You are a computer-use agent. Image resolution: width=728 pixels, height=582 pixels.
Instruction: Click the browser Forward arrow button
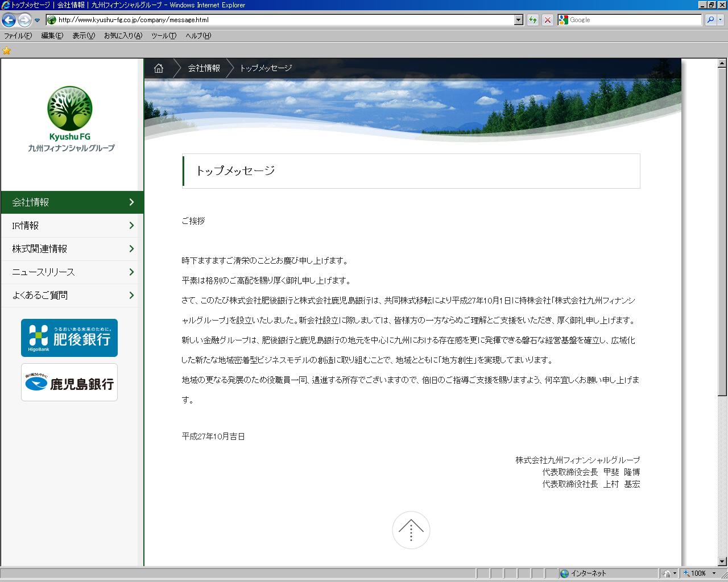24,20
